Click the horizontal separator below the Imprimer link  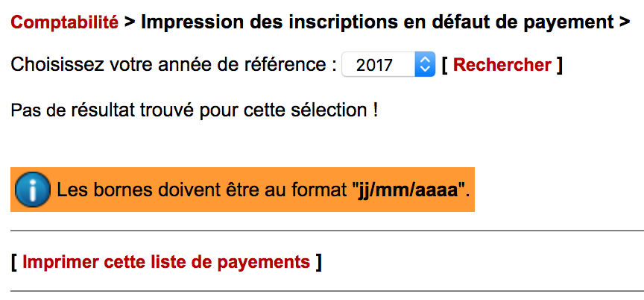tap(326, 290)
